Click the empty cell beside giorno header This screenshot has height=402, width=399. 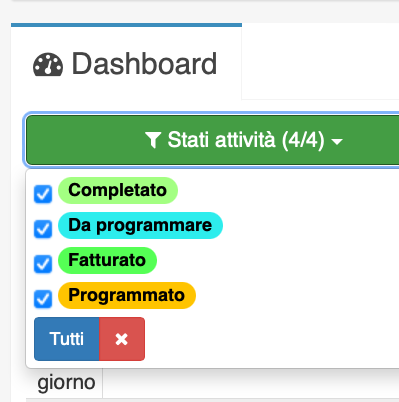(x=251, y=383)
